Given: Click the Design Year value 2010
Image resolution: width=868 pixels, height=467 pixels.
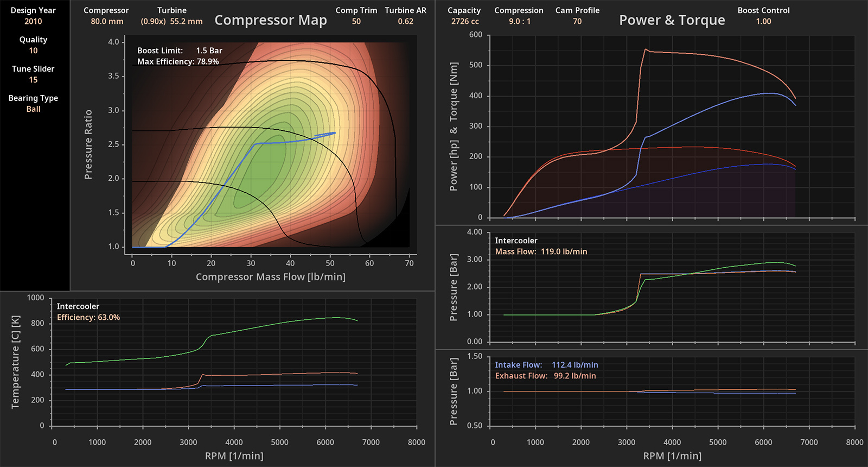Looking at the screenshot, I should [x=33, y=21].
